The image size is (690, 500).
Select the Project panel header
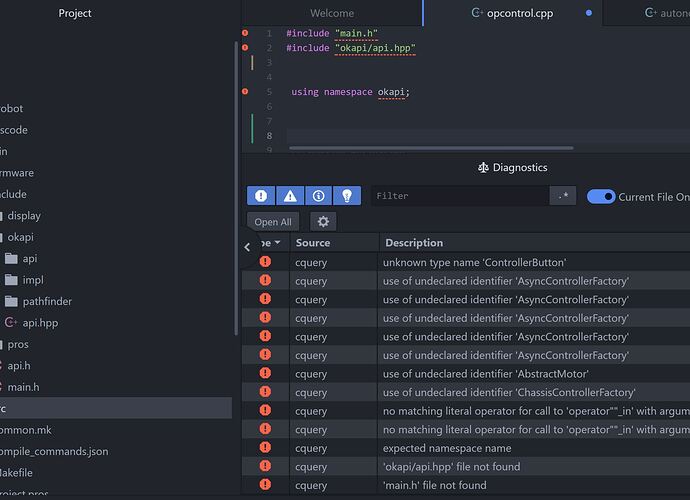pyautogui.click(x=75, y=13)
